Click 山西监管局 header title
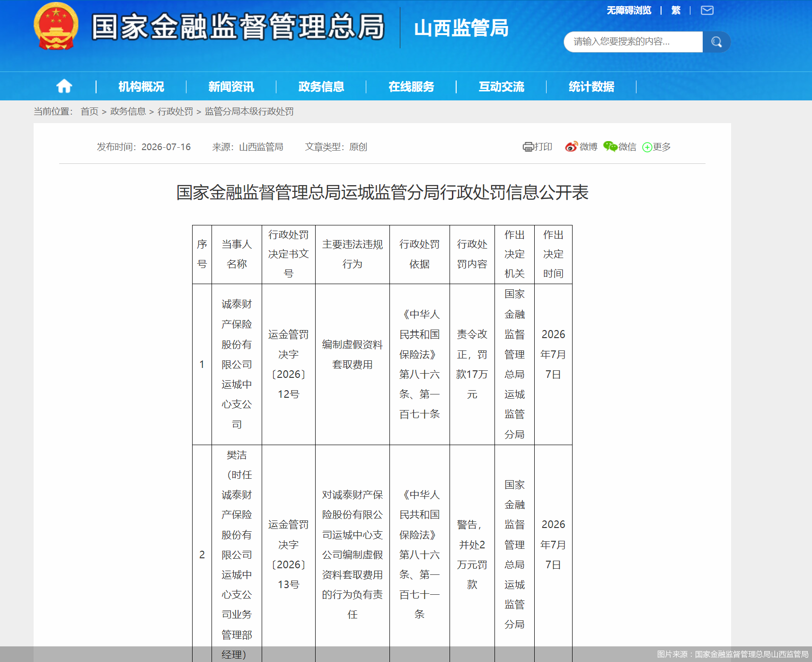This screenshot has height=662, width=812. [x=461, y=28]
